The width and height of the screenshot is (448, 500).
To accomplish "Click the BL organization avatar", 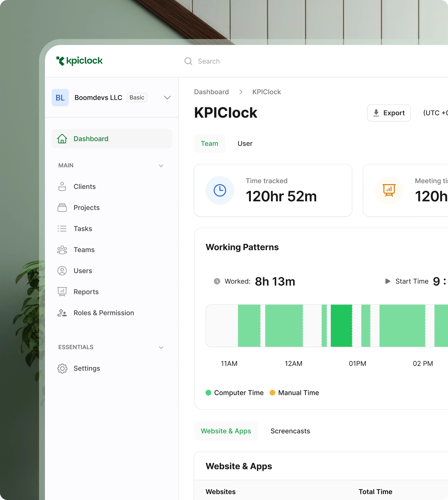I will pyautogui.click(x=60, y=98).
